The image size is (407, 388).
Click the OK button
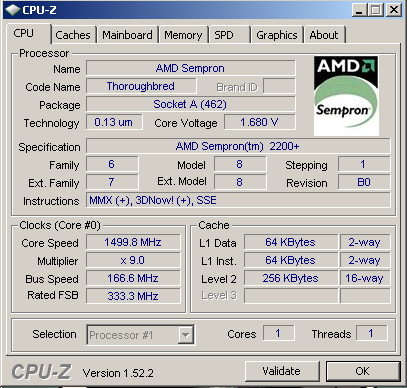click(x=362, y=371)
